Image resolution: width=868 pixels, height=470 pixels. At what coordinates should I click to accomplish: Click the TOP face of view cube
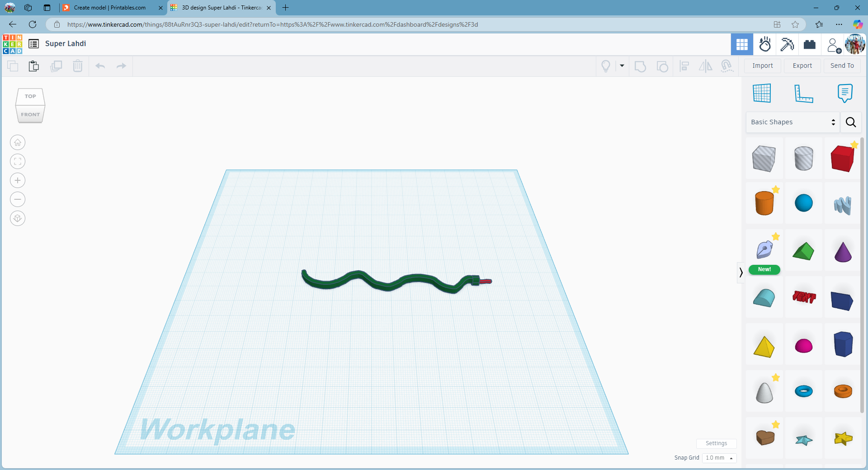[x=30, y=96]
